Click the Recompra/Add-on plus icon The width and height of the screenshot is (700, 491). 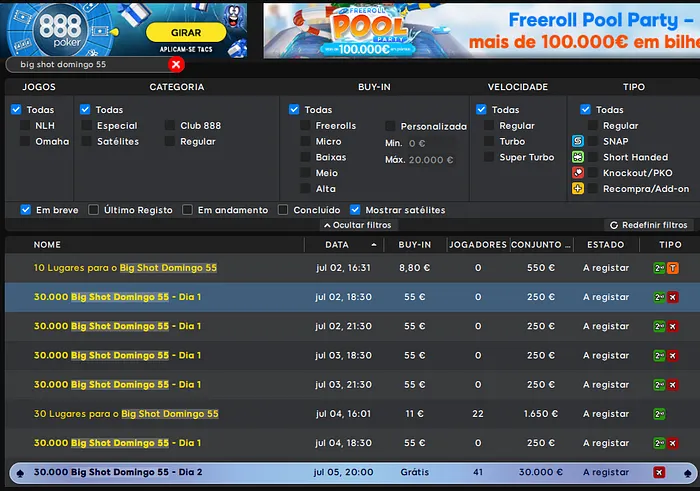tap(578, 188)
